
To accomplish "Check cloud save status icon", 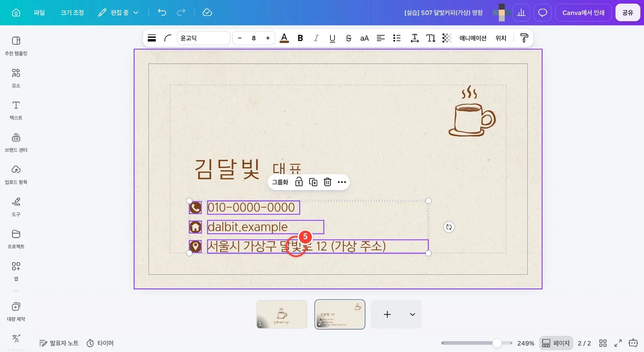I will click(207, 12).
